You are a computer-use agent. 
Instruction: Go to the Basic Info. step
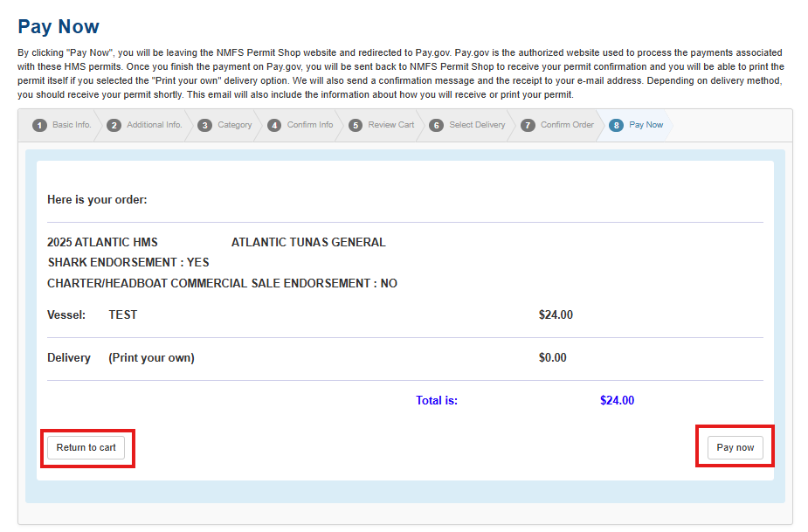tap(72, 125)
